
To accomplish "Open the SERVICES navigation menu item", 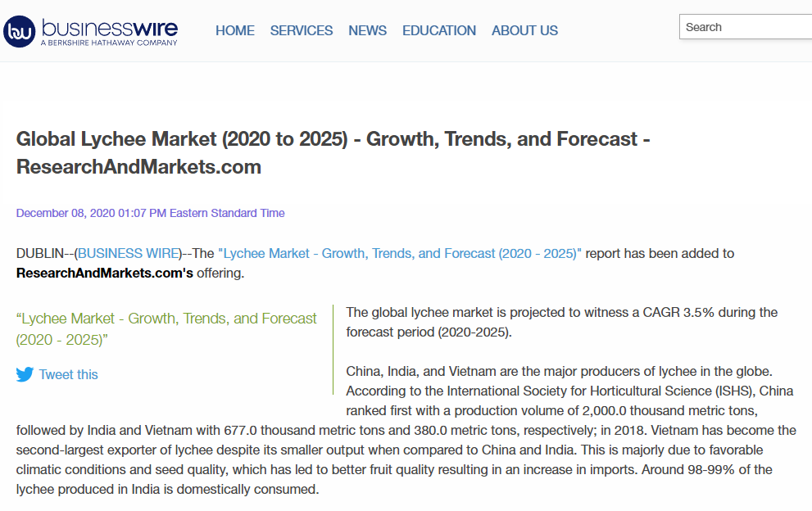I will click(x=302, y=30).
